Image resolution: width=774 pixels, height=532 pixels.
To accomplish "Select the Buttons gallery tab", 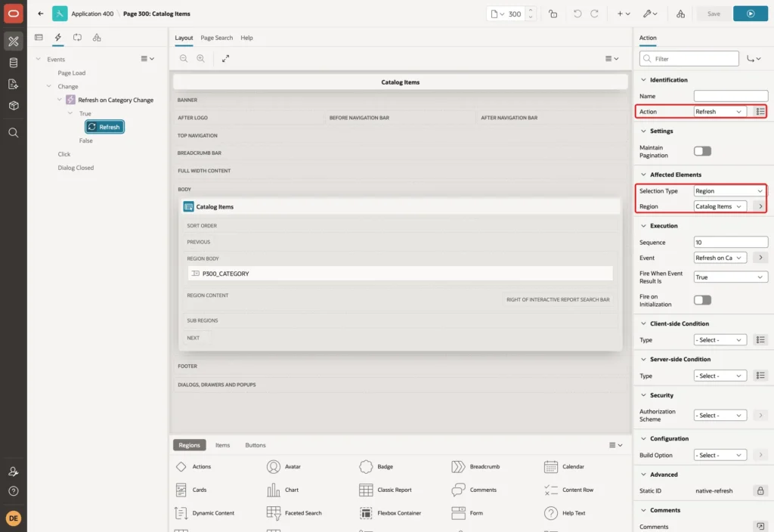I will click(255, 445).
